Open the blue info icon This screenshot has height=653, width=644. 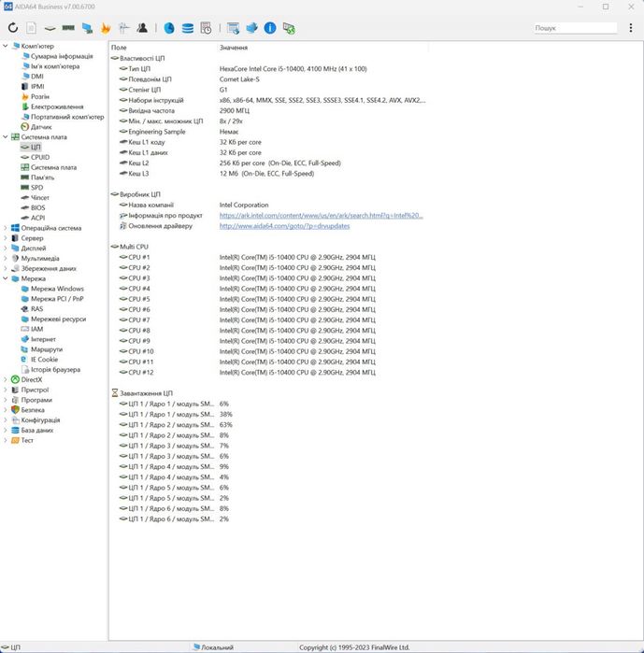[x=270, y=28]
